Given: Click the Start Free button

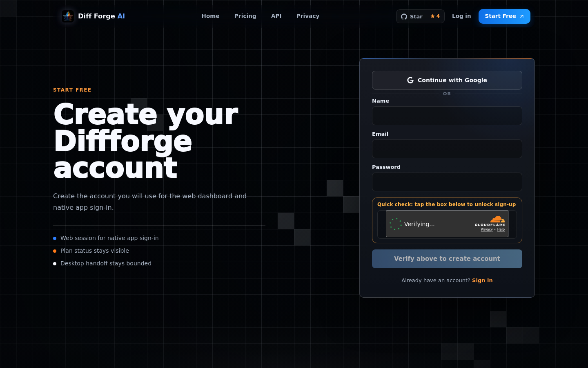Looking at the screenshot, I should point(504,16).
